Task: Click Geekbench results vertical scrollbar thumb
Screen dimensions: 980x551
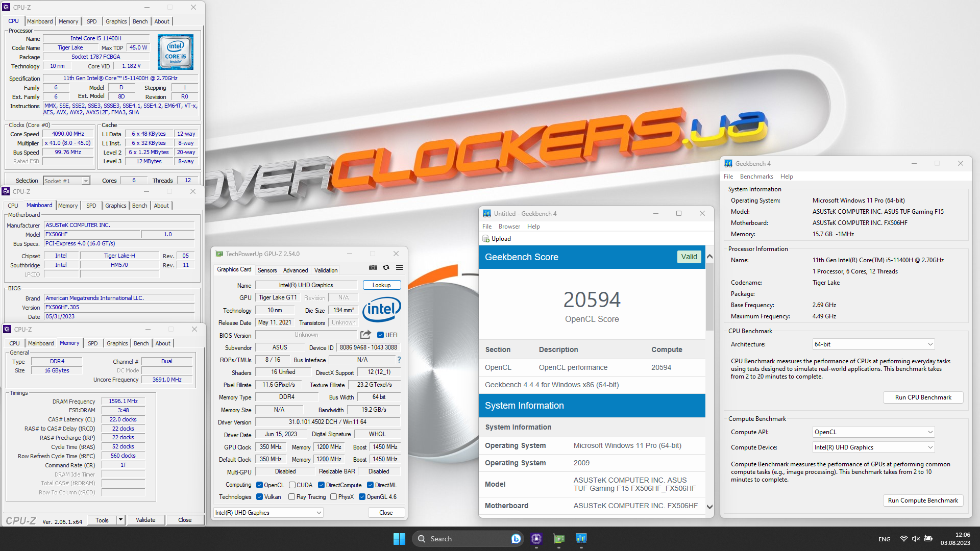Action: click(709, 296)
